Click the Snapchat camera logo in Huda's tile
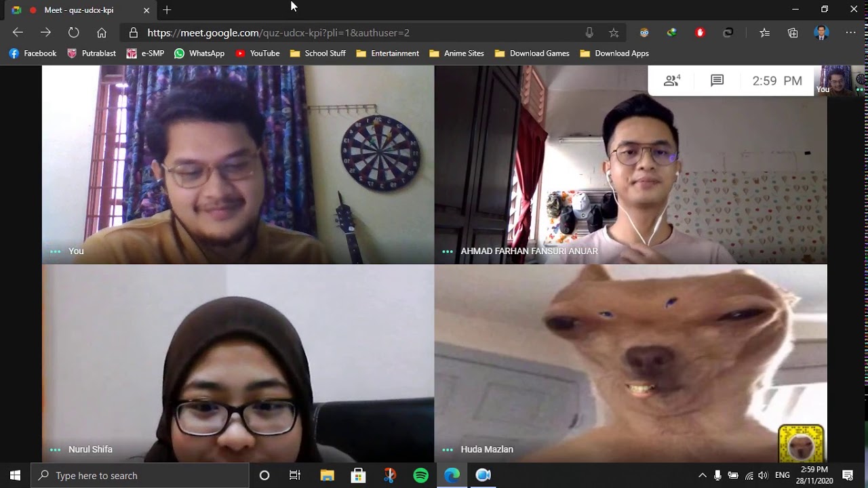The height and width of the screenshot is (488, 868). (x=801, y=443)
